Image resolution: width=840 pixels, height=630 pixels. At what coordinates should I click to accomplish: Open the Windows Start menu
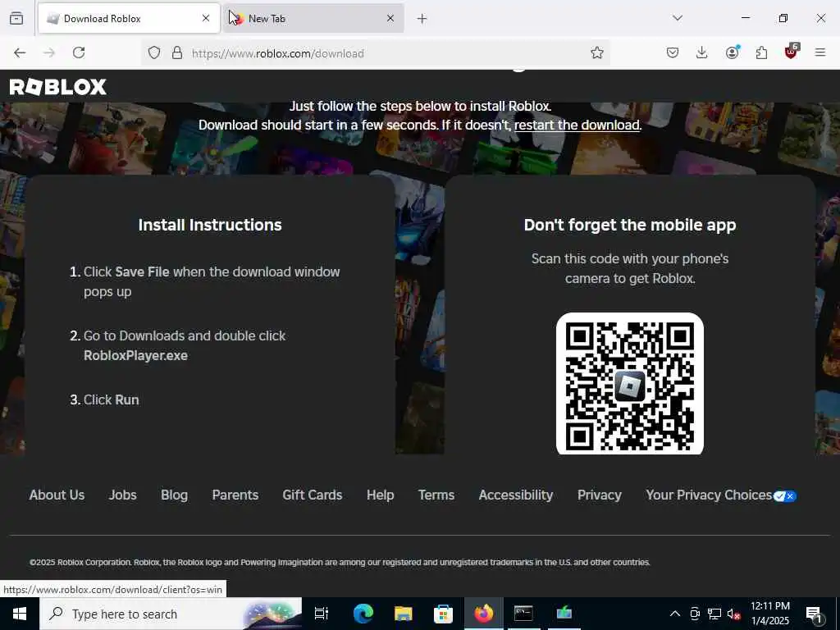[20, 614]
